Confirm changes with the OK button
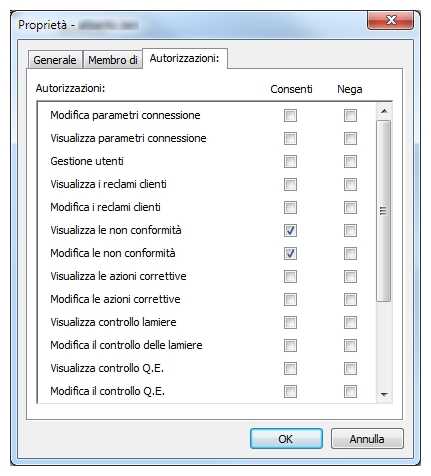This screenshot has height=476, width=431. 286,439
